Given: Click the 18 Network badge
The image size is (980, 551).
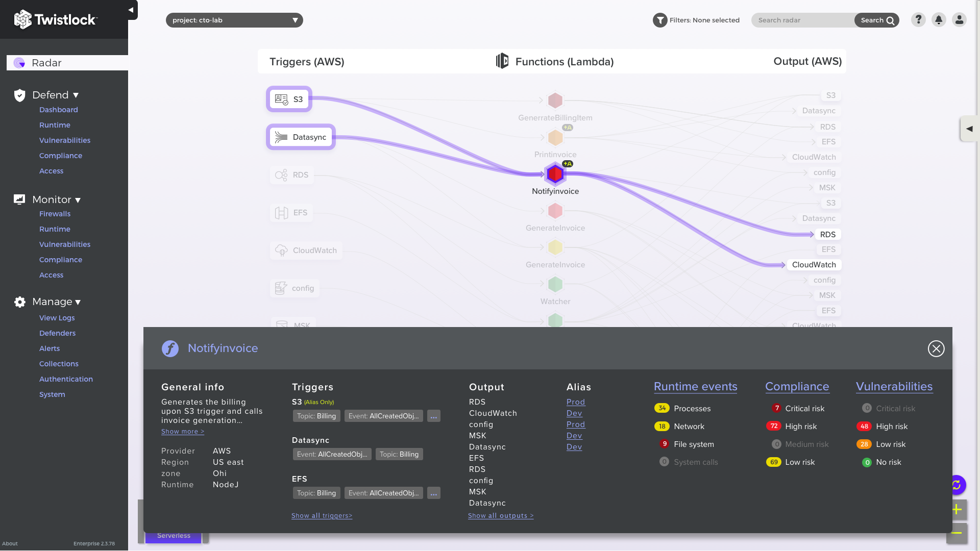Looking at the screenshot, I should (x=662, y=427).
